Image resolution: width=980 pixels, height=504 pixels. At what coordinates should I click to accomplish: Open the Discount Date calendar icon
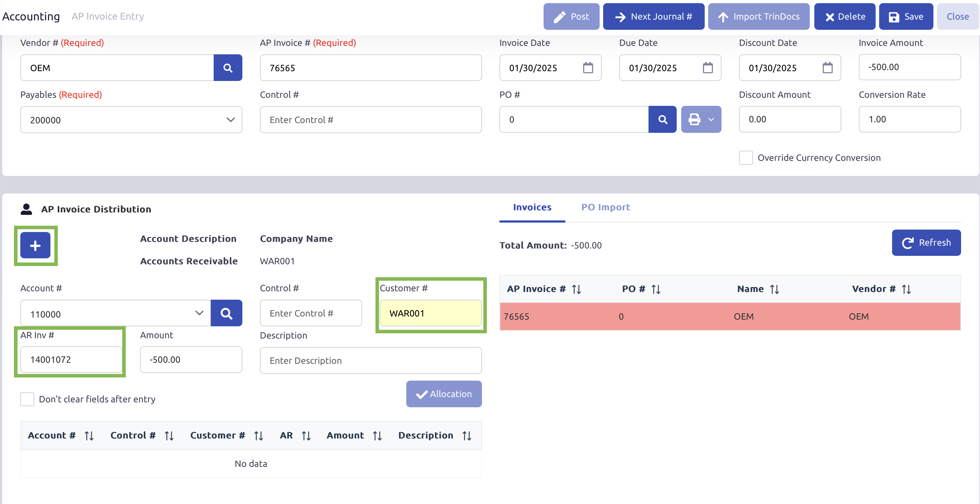click(827, 68)
